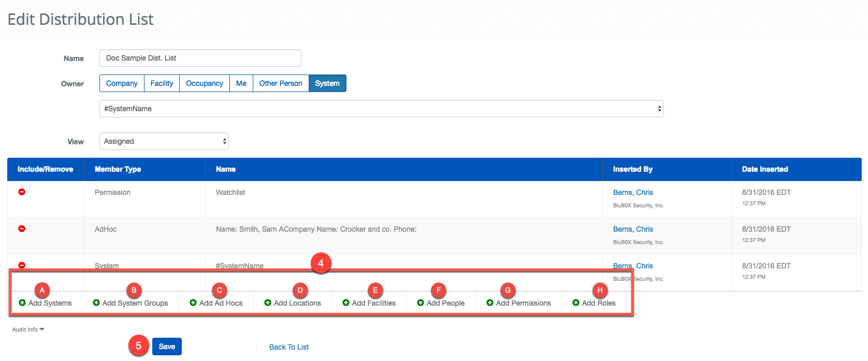
Task: Click the Add Systems plus icon
Action: 22,303
